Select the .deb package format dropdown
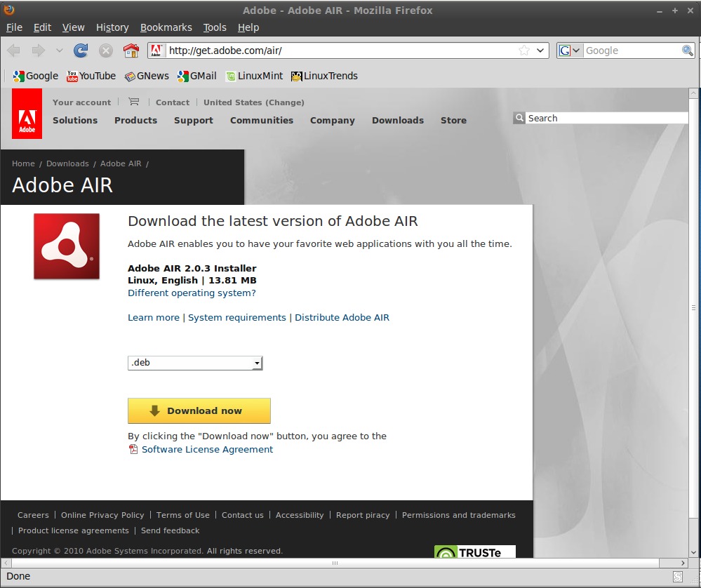This screenshot has height=588, width=701. (x=195, y=363)
